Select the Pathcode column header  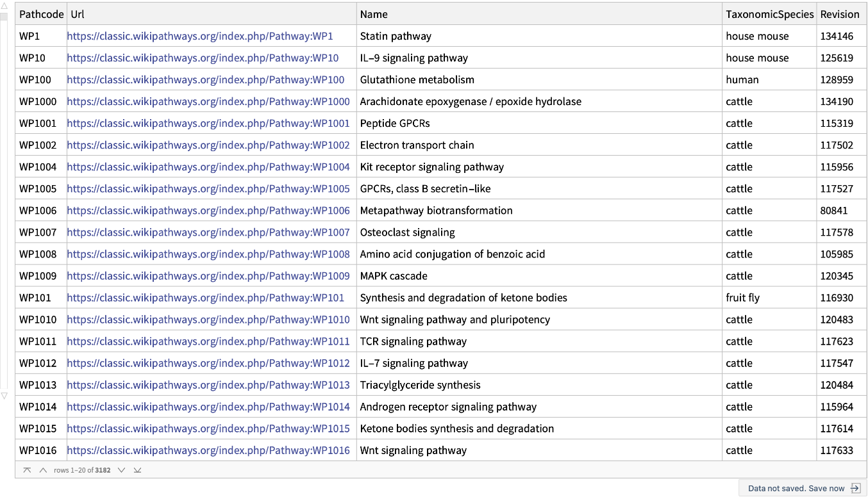click(x=41, y=14)
